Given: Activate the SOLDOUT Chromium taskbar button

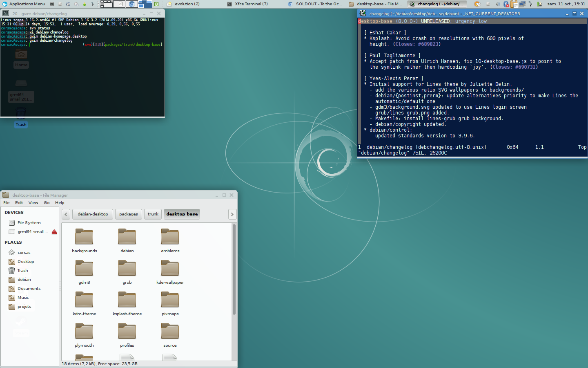Looking at the screenshot, I should (315, 4).
